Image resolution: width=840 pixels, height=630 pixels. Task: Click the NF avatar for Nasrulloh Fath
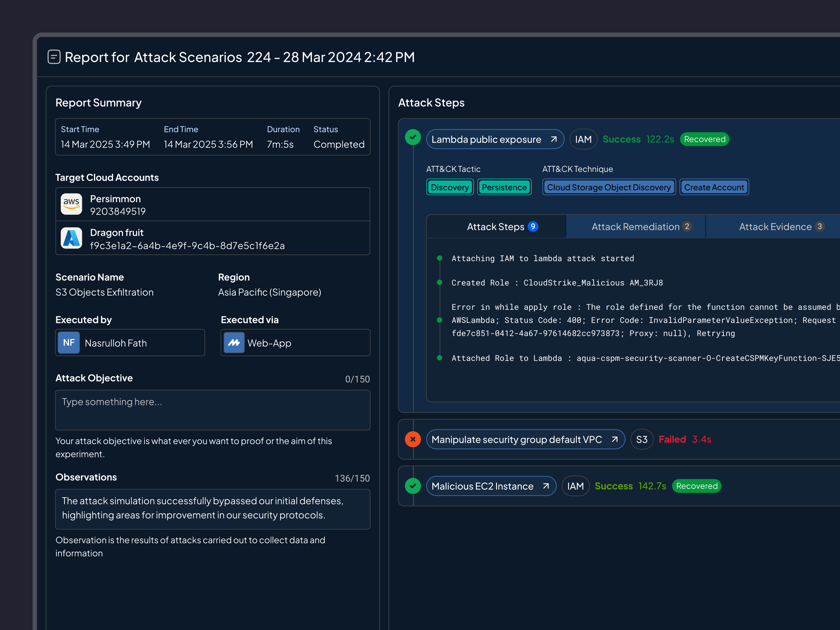point(69,343)
